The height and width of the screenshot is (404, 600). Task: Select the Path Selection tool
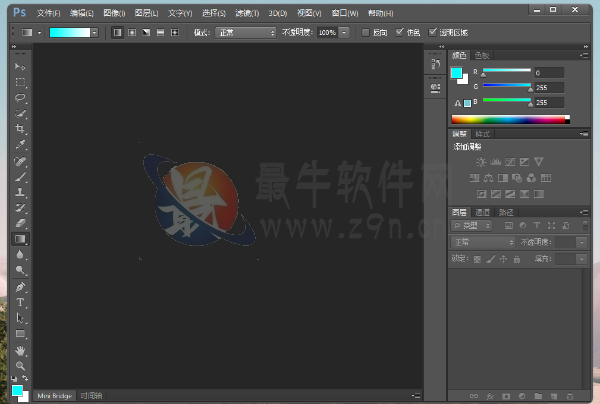click(x=20, y=318)
